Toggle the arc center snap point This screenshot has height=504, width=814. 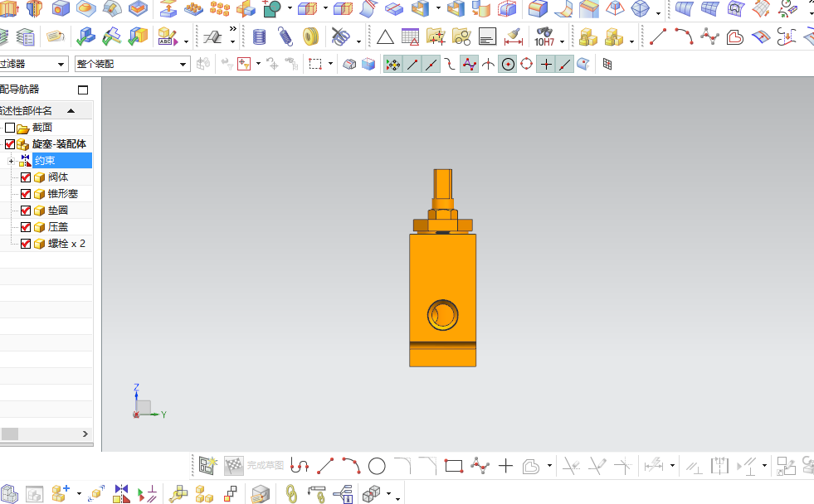[x=508, y=65]
